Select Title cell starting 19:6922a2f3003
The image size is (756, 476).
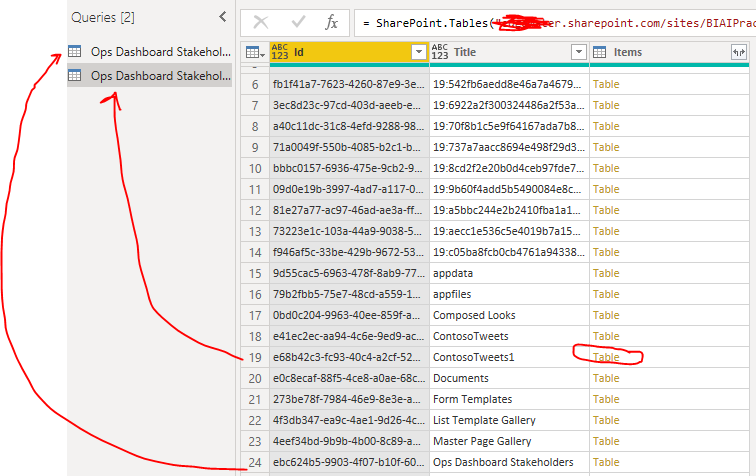click(x=509, y=105)
